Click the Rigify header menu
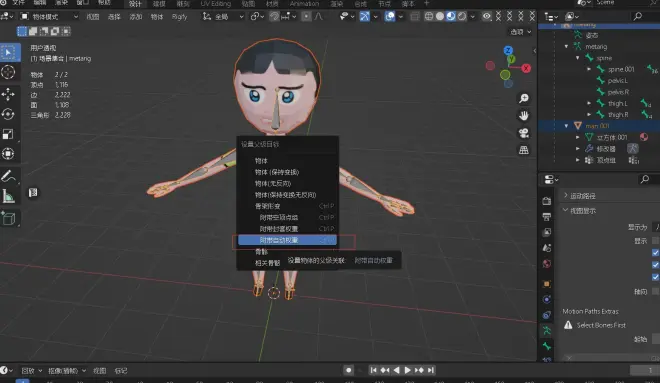Screen dimensions: 660x383 [x=179, y=17]
